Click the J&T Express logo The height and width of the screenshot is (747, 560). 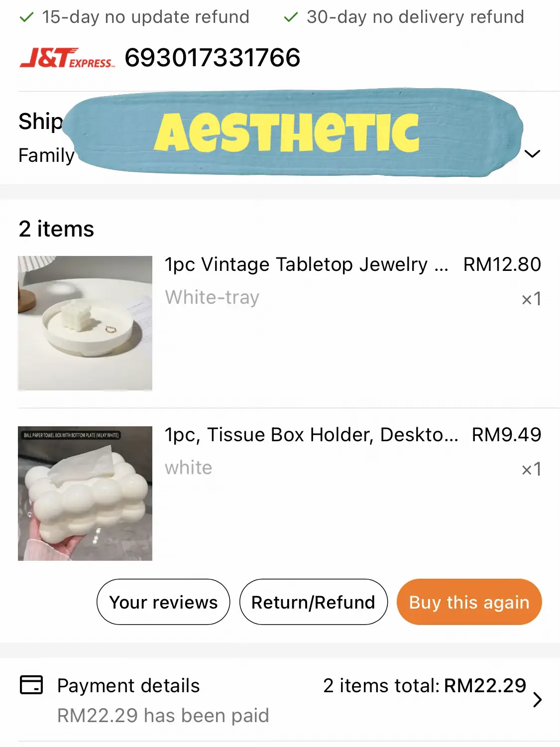click(67, 58)
